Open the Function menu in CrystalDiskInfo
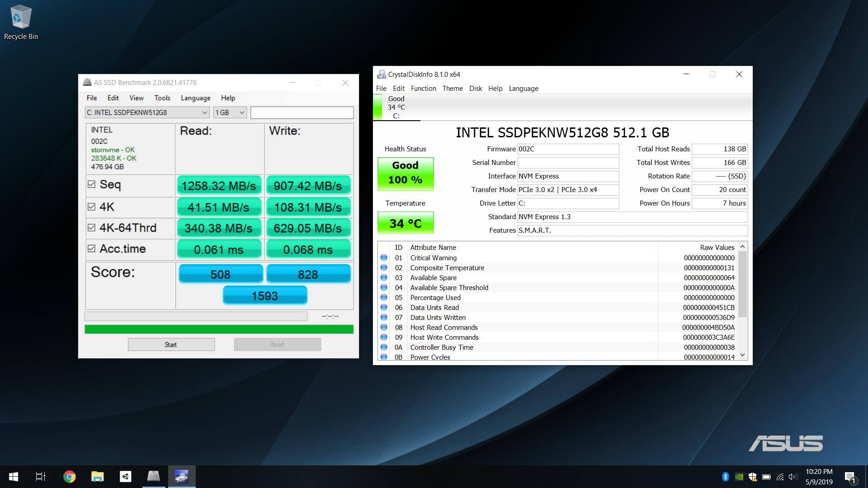The width and height of the screenshot is (868, 488). tap(423, 89)
